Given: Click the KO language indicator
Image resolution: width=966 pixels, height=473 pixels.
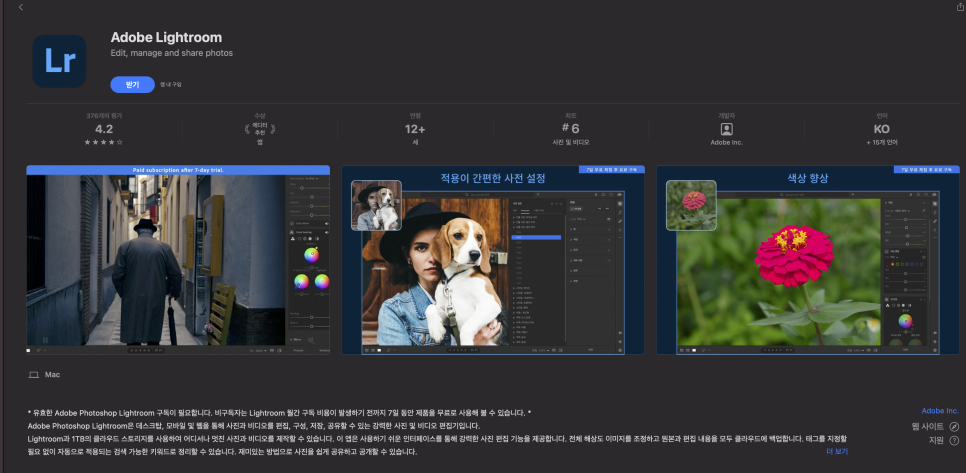Looking at the screenshot, I should pos(882,129).
